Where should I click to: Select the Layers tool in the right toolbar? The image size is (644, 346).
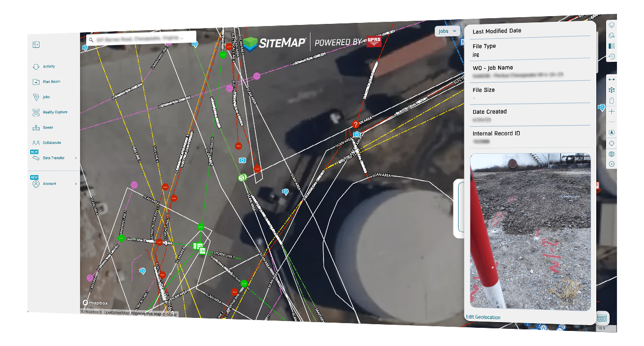tap(611, 26)
